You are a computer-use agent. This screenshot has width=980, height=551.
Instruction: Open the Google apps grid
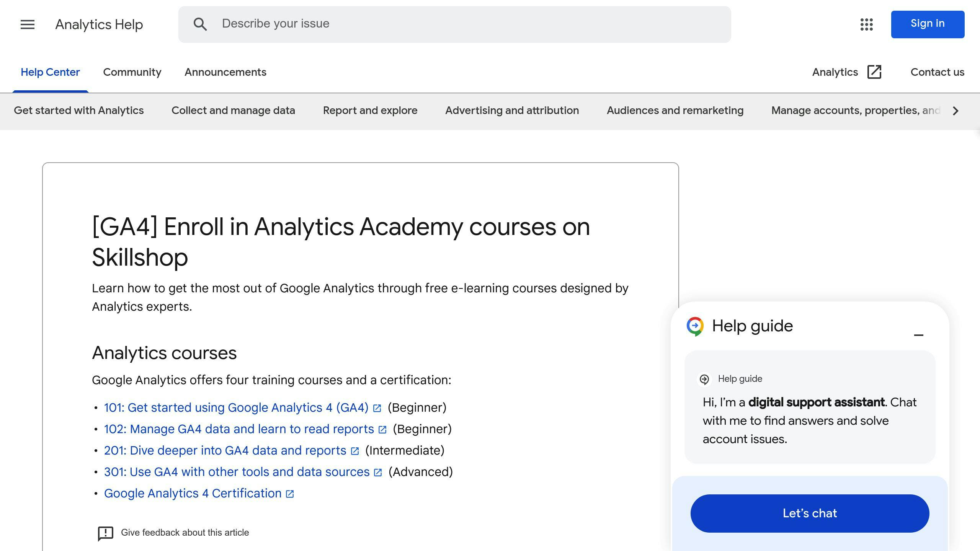tap(866, 24)
